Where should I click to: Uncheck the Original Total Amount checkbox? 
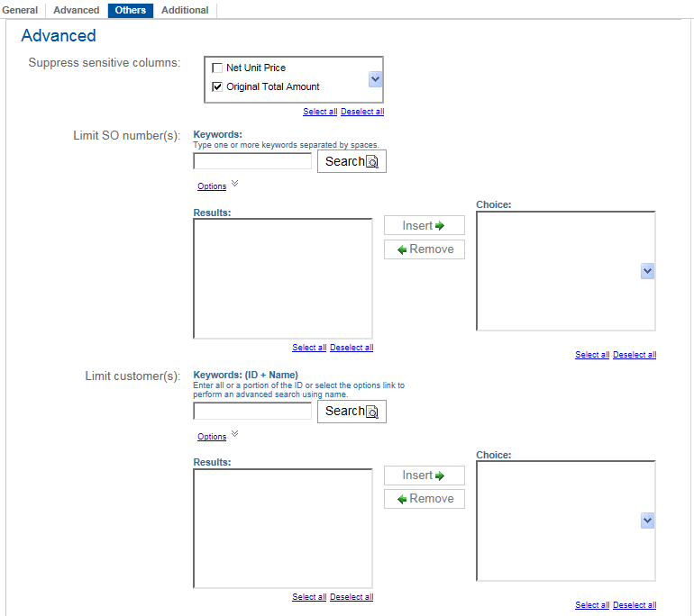217,87
